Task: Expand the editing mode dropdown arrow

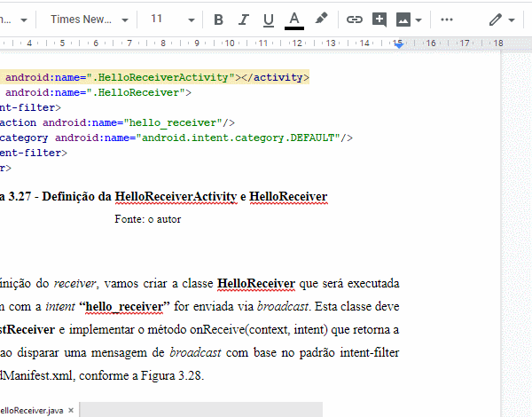Action: tap(512, 20)
